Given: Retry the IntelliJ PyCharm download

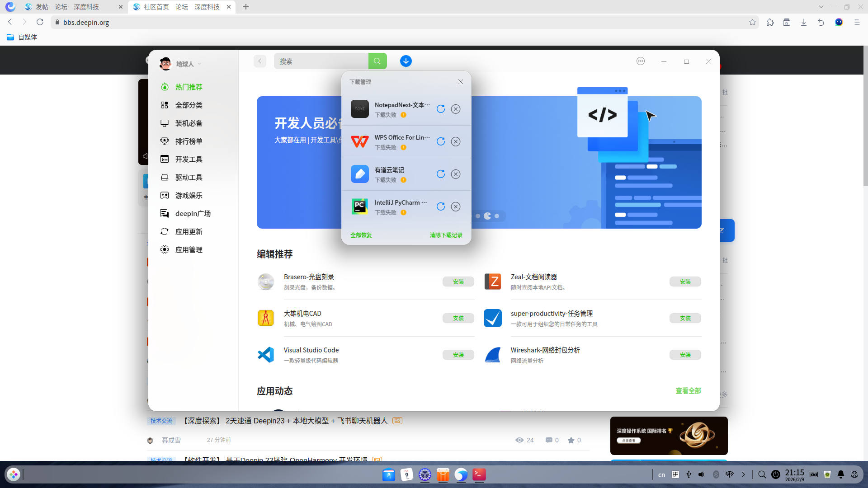Looking at the screenshot, I should coord(441,206).
